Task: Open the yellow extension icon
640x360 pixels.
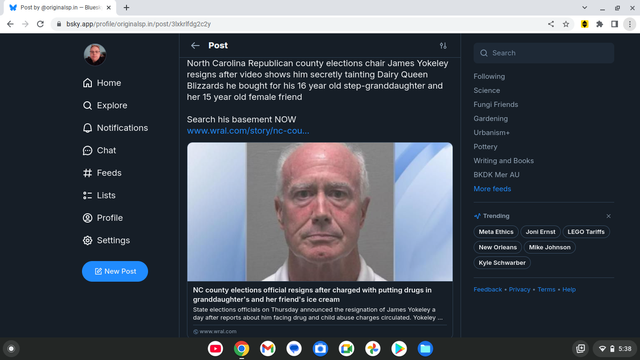Action: [584, 24]
